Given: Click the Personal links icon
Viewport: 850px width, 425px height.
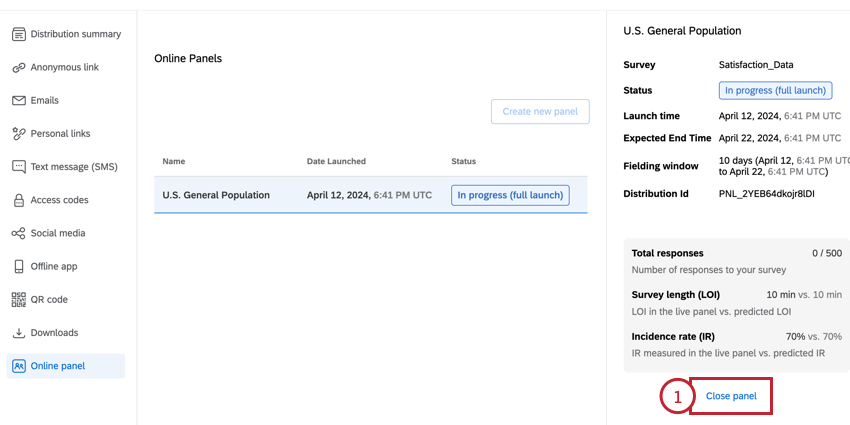Looking at the screenshot, I should click(19, 134).
